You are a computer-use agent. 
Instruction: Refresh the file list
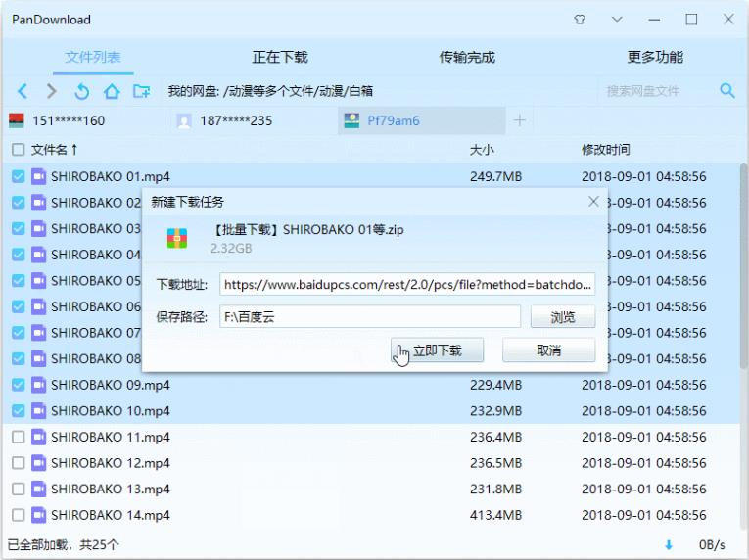(81, 91)
